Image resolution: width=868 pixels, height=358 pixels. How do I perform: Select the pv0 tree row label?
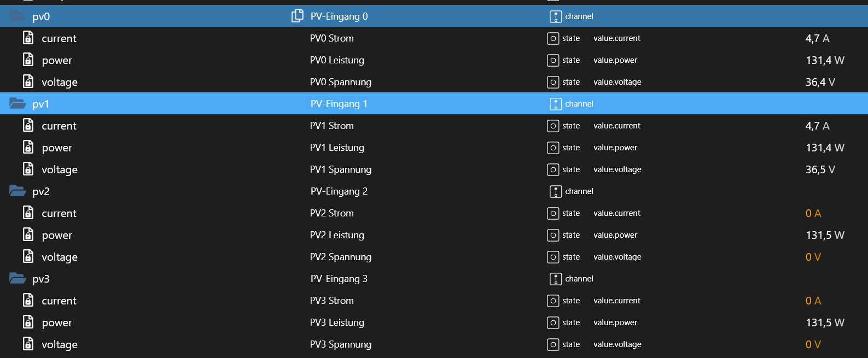click(41, 17)
